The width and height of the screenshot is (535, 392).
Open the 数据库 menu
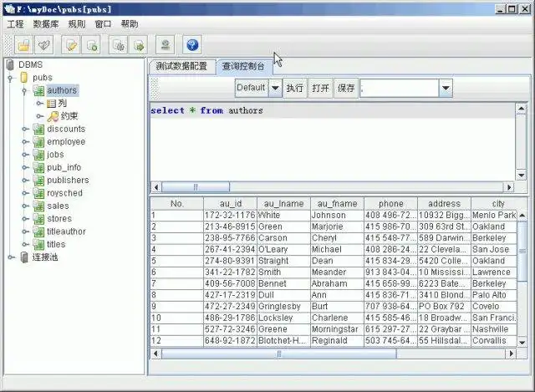[46, 24]
